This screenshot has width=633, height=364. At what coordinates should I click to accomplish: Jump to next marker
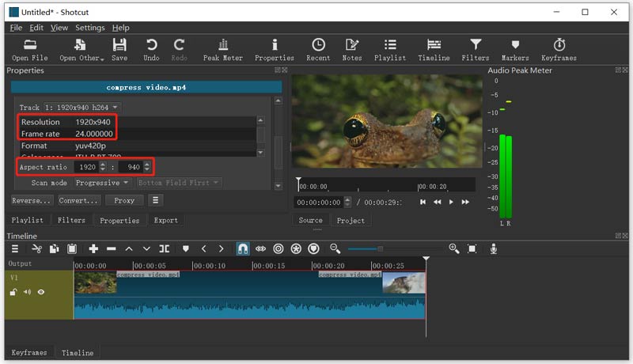coord(222,248)
